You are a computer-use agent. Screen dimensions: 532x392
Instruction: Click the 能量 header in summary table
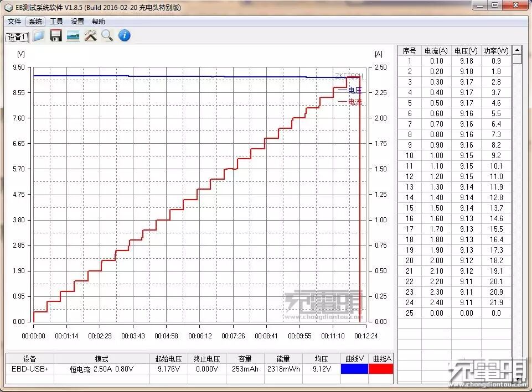coord(283,358)
